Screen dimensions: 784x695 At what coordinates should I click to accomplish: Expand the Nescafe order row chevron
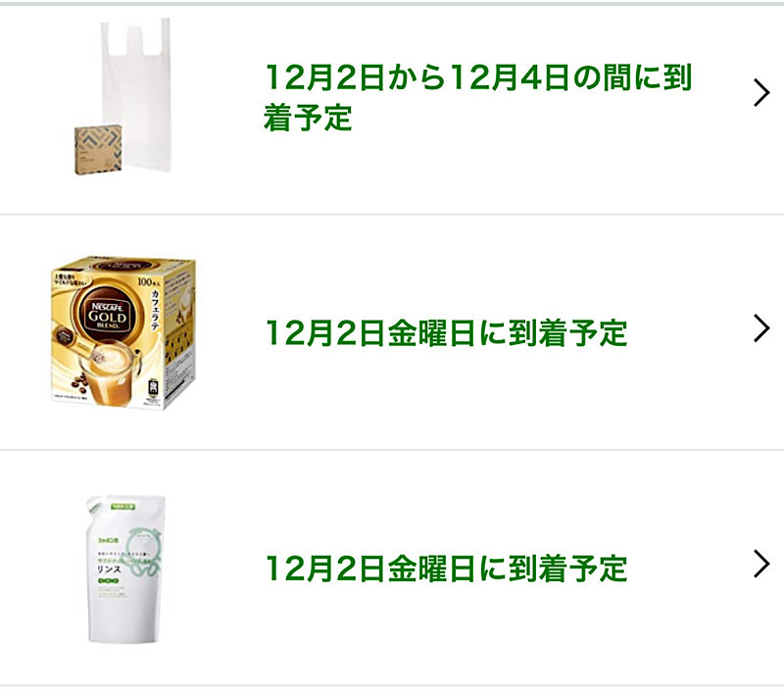[x=761, y=328]
